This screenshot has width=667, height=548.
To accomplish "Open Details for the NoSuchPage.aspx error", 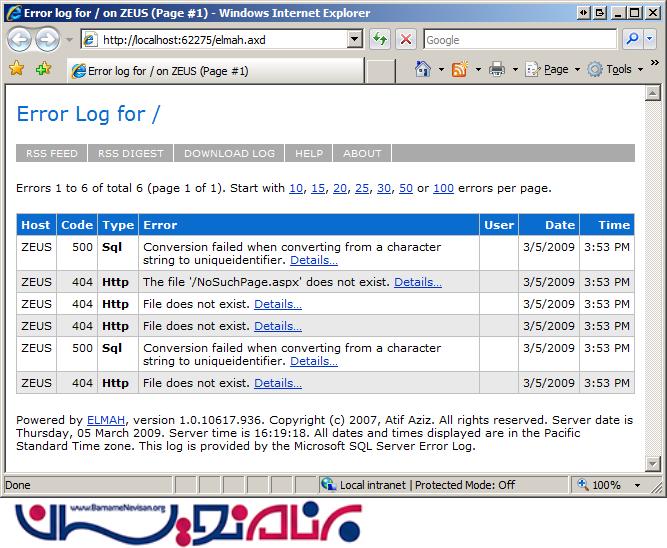I will click(x=417, y=282).
